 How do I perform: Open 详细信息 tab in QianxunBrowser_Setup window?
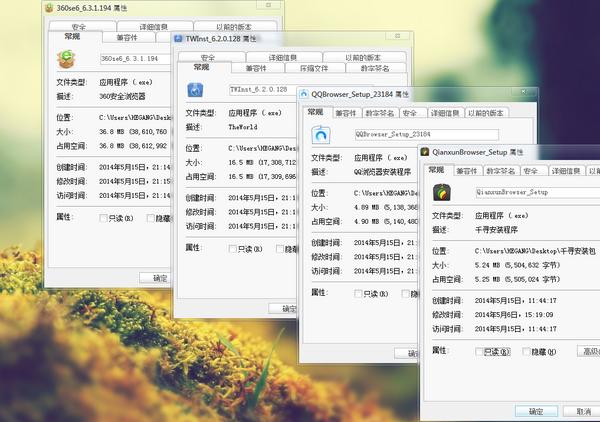pyautogui.click(x=566, y=171)
